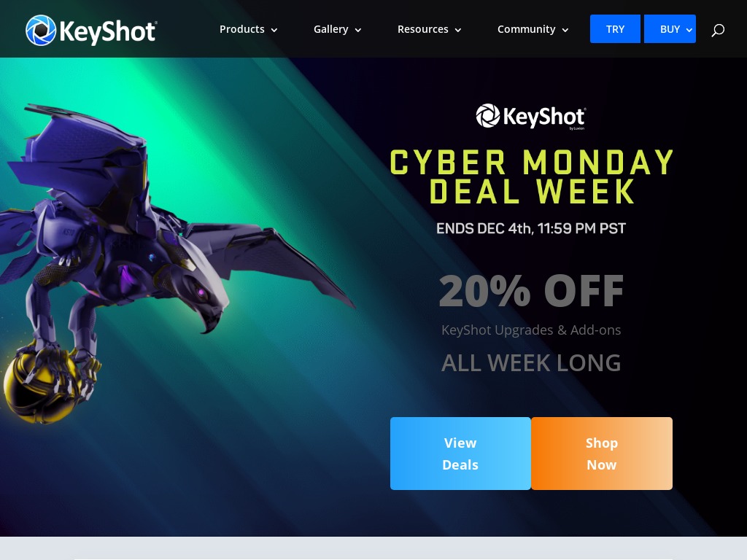Expand the Community chevron arrow
This screenshot has height=560, width=747.
pyautogui.click(x=565, y=30)
